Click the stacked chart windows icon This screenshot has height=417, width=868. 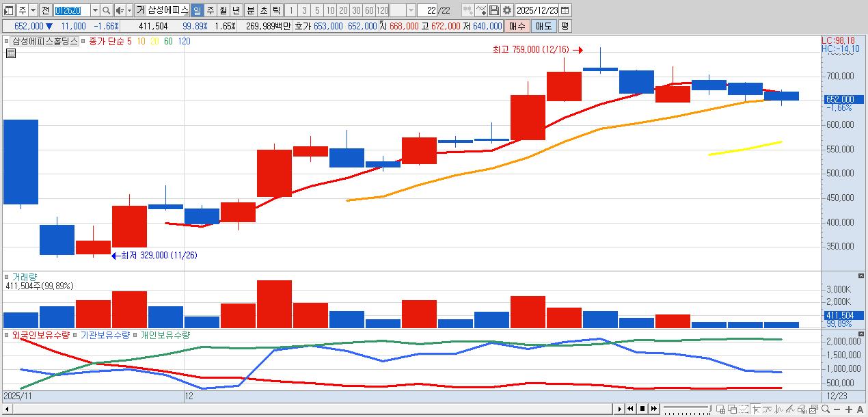(814, 409)
